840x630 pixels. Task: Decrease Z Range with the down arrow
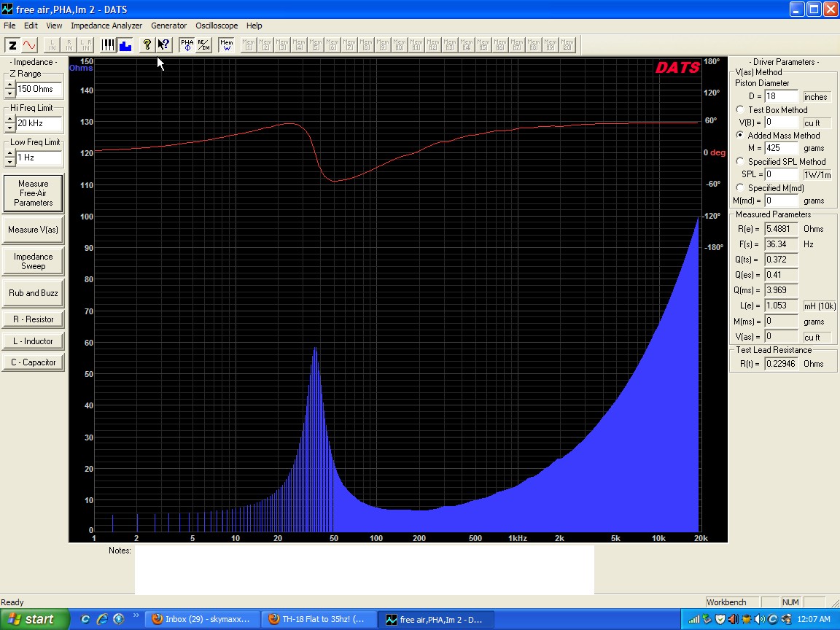coord(9,94)
